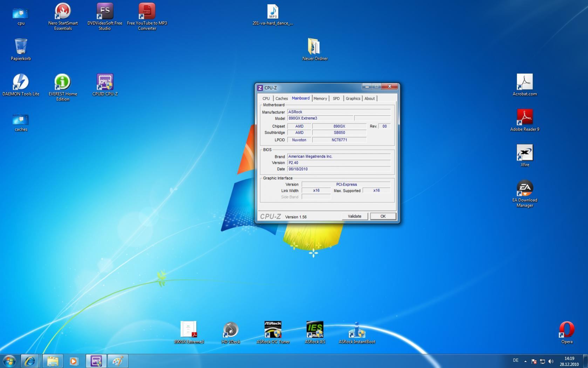This screenshot has width=588, height=368.
Task: Click the CPU-Z title bar icon
Action: coord(260,88)
